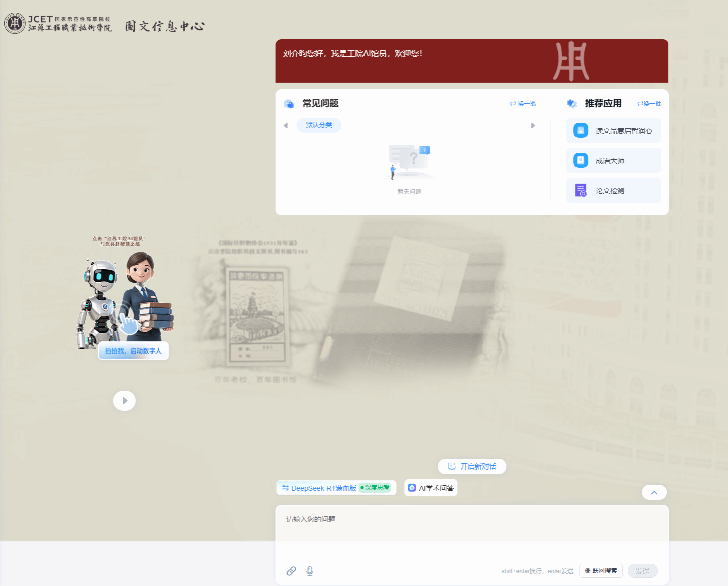Toggle the 深度思考 deep thinking badge
The image size is (728, 586).
375,488
